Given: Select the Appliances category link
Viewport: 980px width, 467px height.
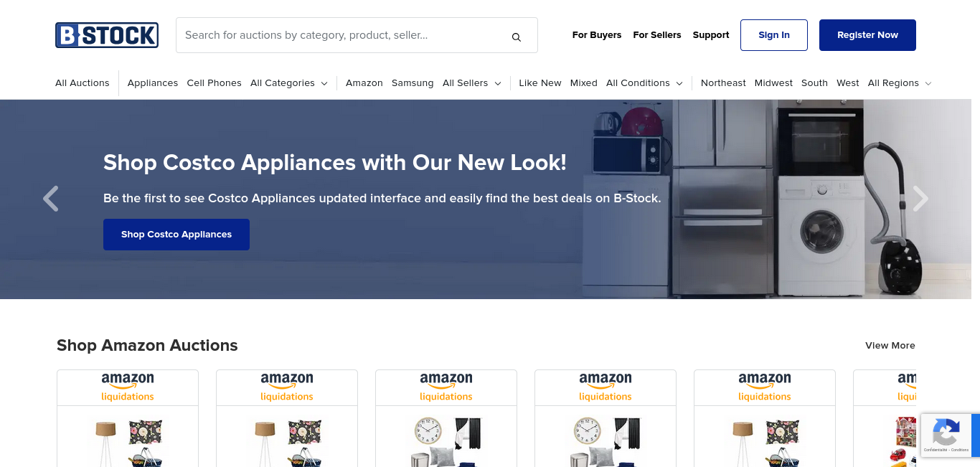Looking at the screenshot, I should pyautogui.click(x=153, y=83).
